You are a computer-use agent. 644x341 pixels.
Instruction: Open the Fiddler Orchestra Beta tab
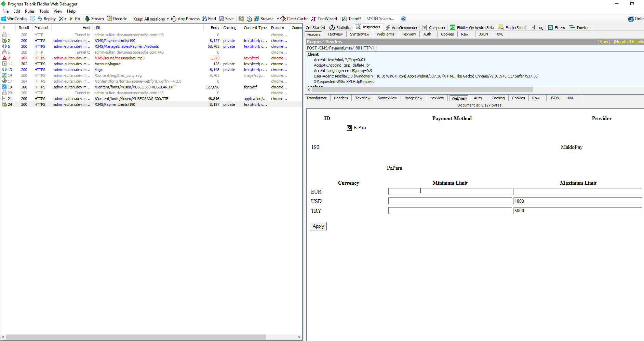coord(472,28)
